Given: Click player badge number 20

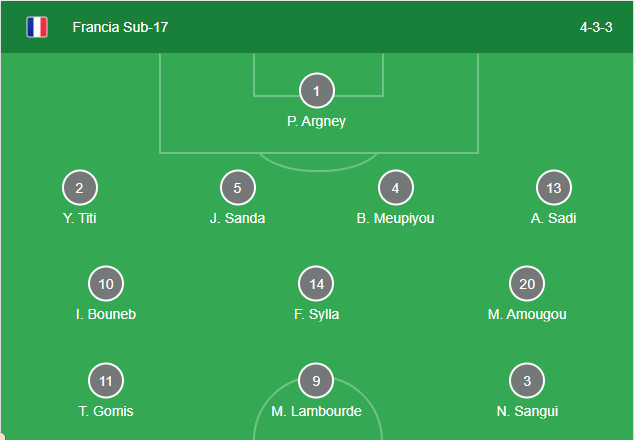Looking at the screenshot, I should click(x=527, y=284).
